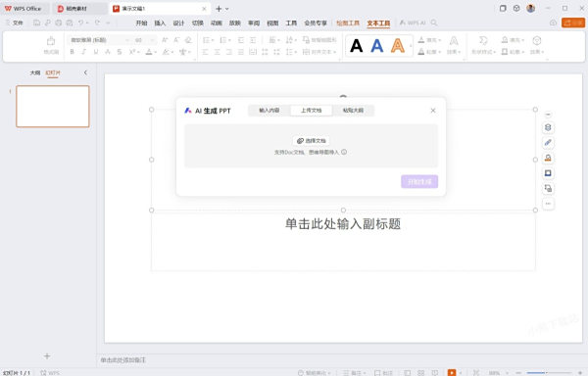Open the WPS Office home tab
This screenshot has height=376, width=588.
[24, 8]
